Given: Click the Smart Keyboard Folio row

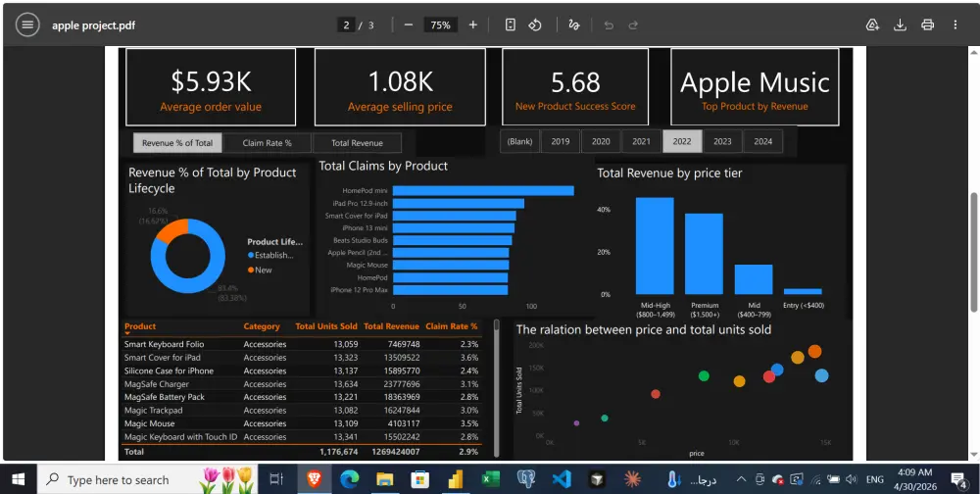Looking at the screenshot, I should tap(301, 345).
